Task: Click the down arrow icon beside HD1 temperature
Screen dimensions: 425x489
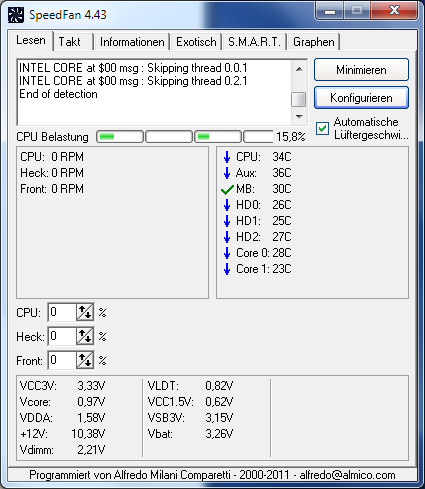Action: click(x=227, y=221)
